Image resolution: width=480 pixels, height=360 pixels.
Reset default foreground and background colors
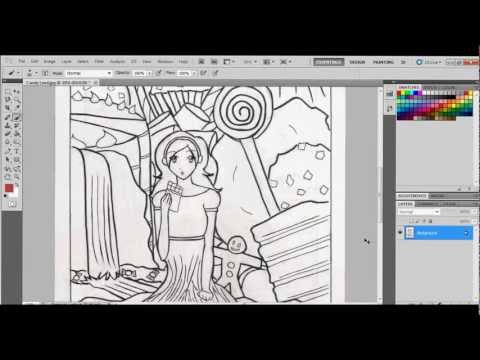[5, 196]
